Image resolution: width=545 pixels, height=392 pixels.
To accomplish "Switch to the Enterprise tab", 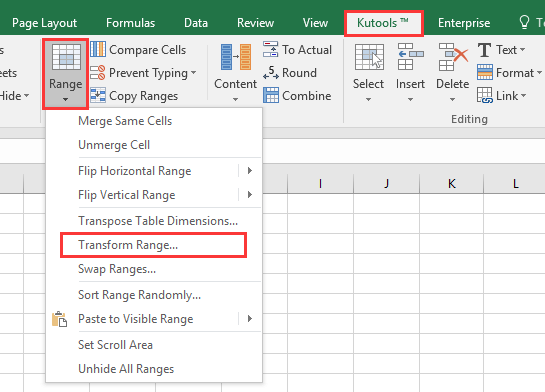I will coord(464,23).
